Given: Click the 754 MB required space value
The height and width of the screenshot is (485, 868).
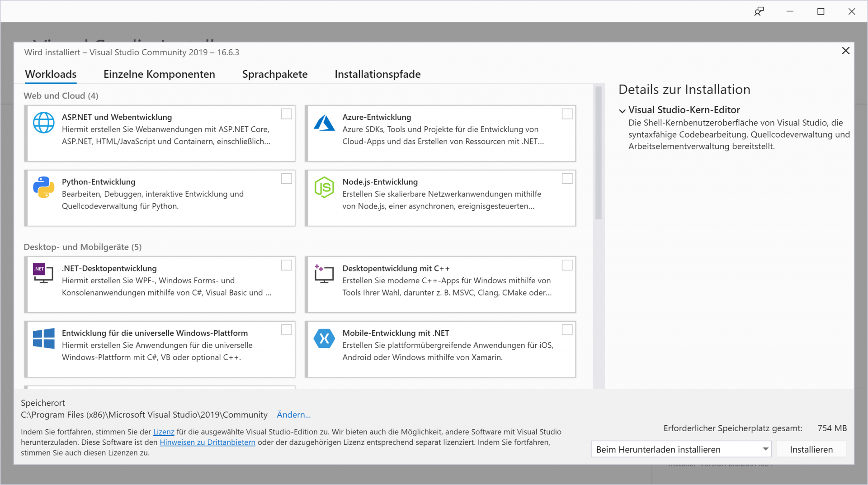Looking at the screenshot, I should 832,428.
